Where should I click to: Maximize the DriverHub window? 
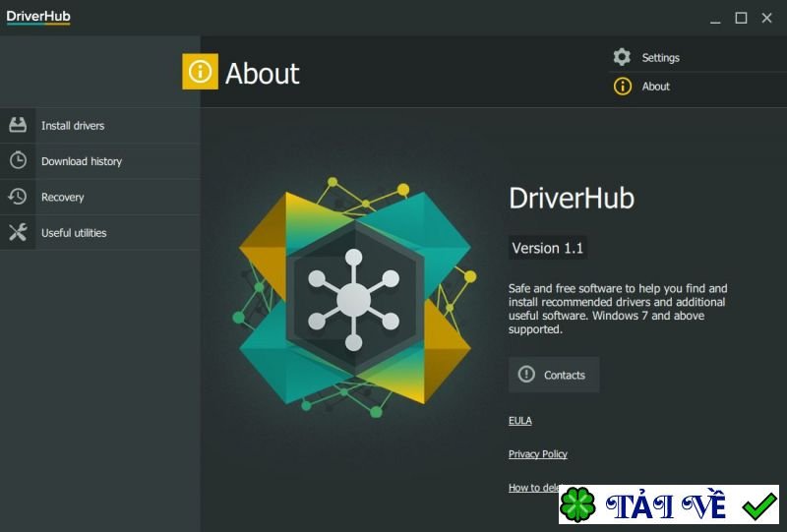[741, 19]
